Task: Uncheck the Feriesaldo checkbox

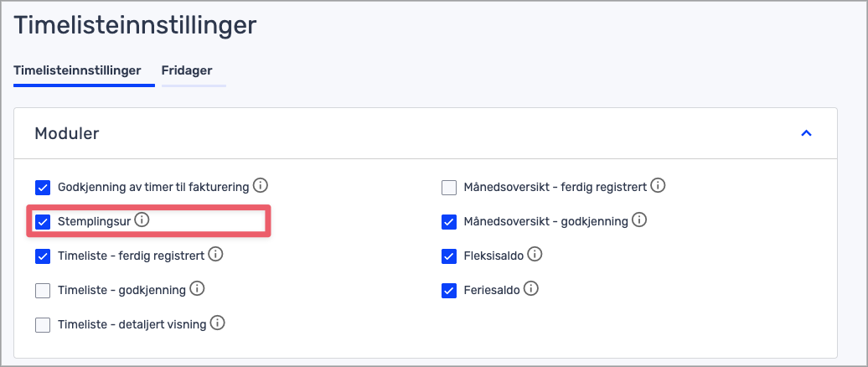Action: [449, 290]
